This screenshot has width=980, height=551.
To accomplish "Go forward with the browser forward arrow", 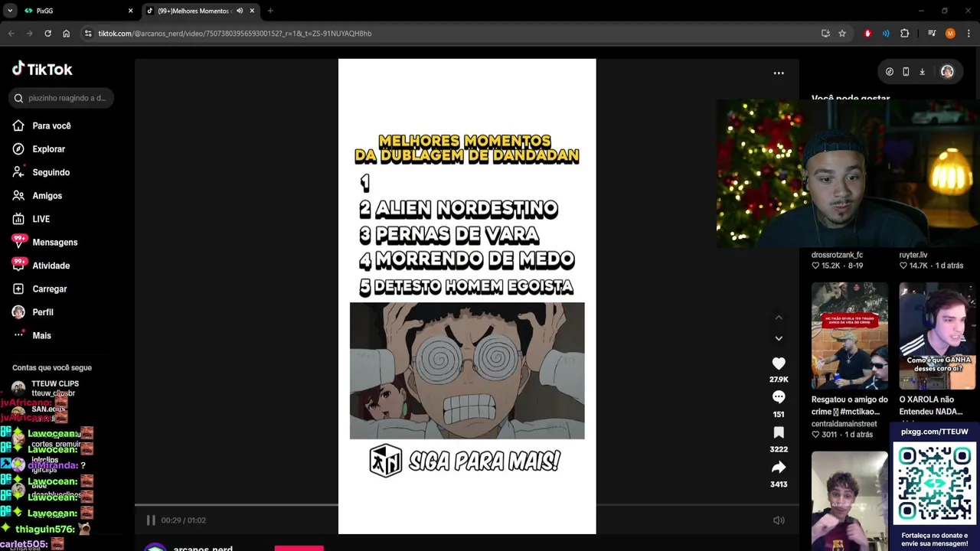I will point(29,34).
